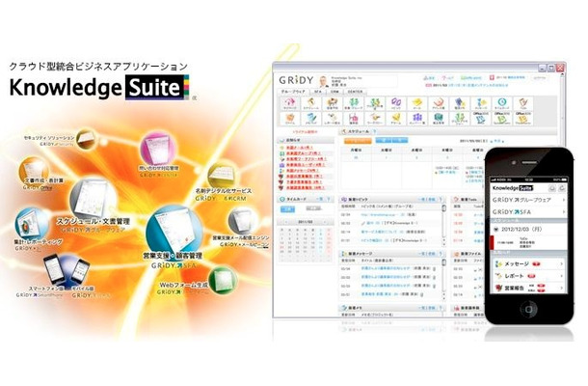Open the pink house Home icon in GRIDY
The height and width of the screenshot is (386, 588).
coord(289,103)
